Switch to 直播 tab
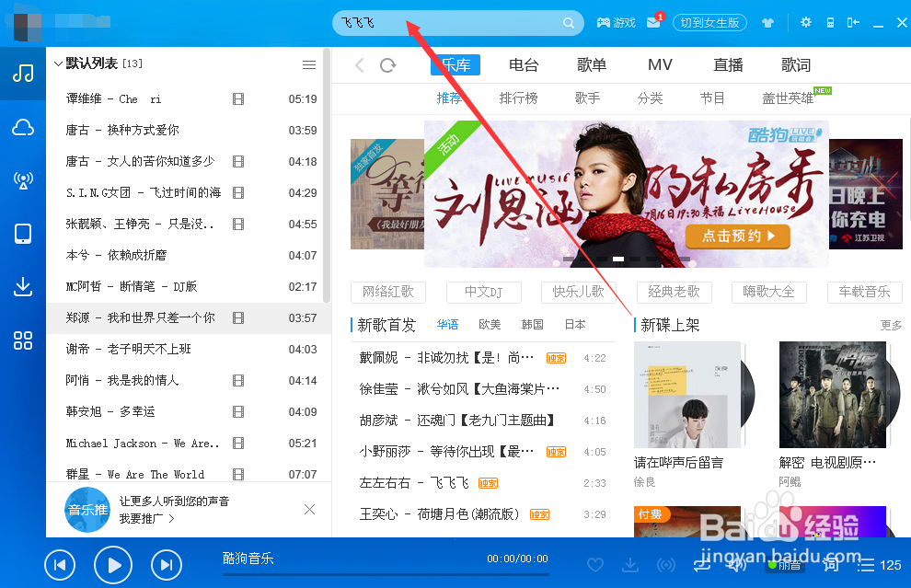911x588 pixels. coord(728,65)
